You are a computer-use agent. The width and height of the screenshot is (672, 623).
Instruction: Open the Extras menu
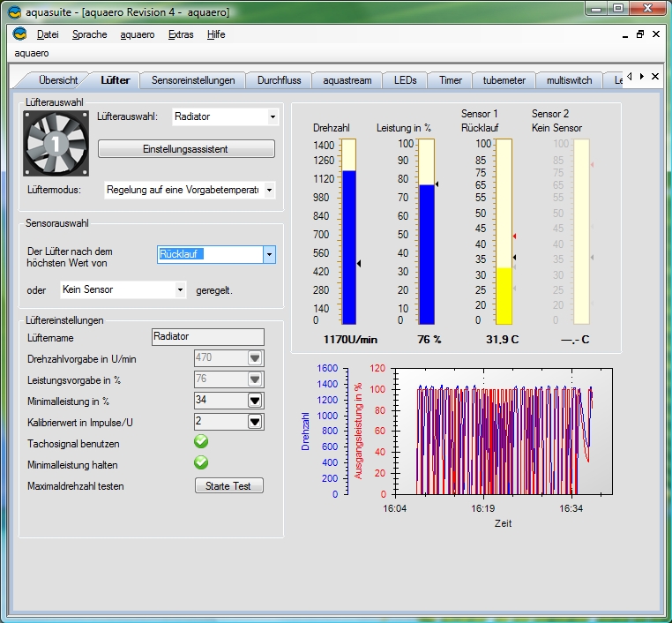pos(181,34)
